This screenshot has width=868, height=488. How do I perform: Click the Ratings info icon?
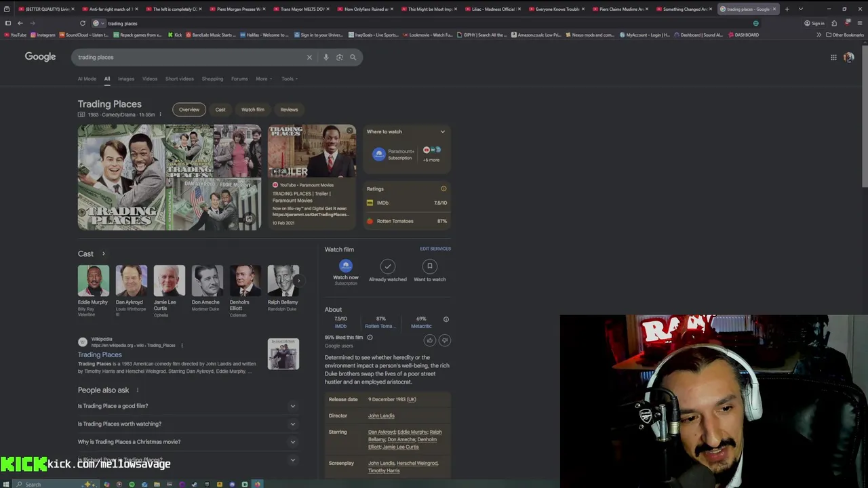pyautogui.click(x=443, y=188)
